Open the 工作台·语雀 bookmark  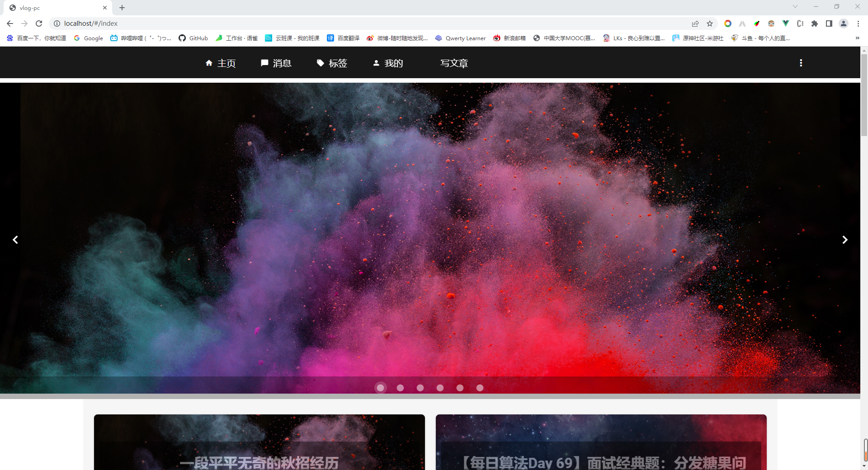coord(236,38)
